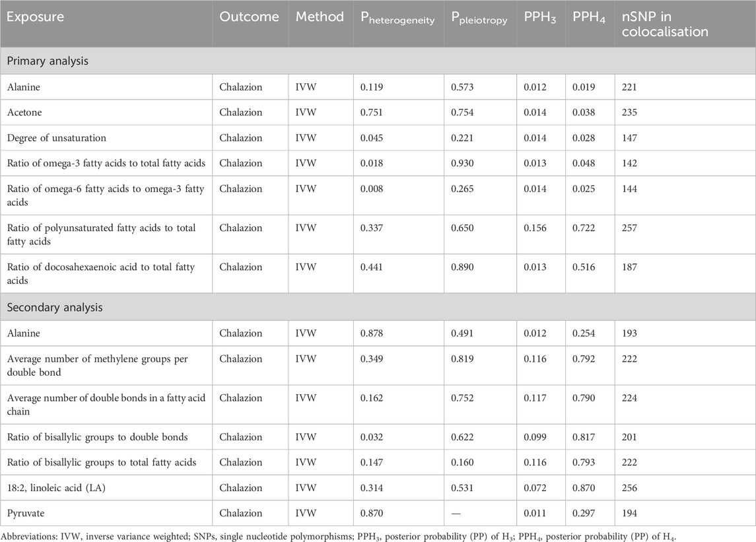Click nSNP value 147
756x542 pixels.
click(629, 138)
